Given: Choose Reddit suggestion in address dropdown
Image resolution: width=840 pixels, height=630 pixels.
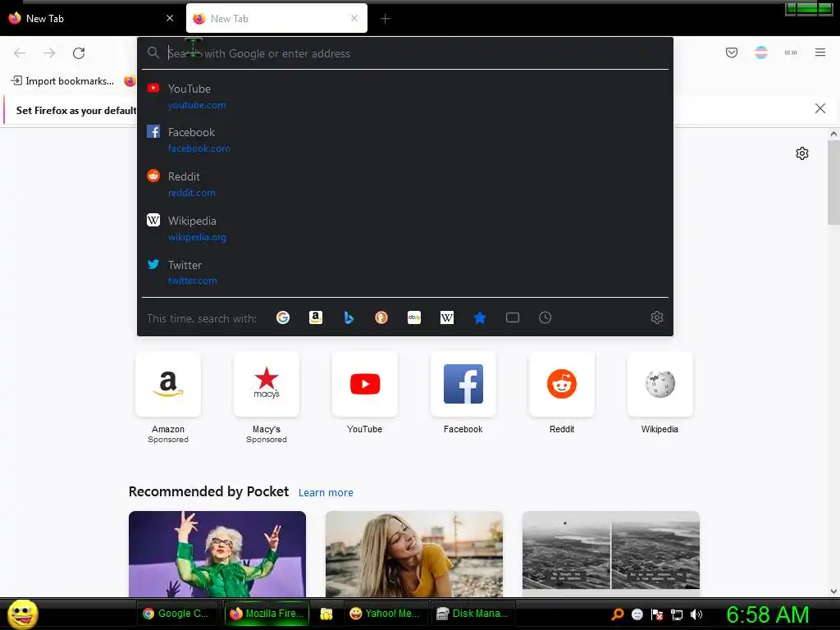Looking at the screenshot, I should coord(405,185).
